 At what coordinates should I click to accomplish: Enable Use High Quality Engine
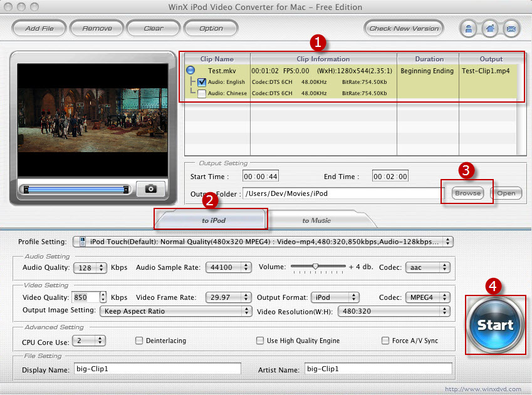pos(260,341)
